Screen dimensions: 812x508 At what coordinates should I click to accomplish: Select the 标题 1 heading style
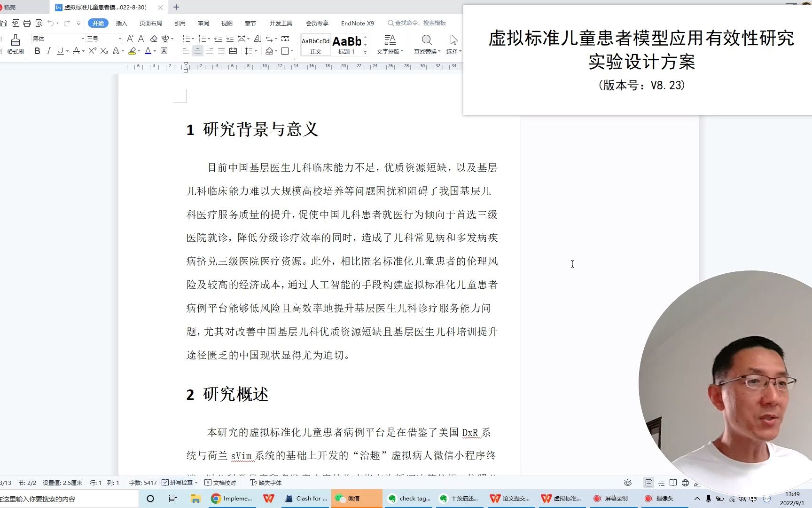pos(347,45)
